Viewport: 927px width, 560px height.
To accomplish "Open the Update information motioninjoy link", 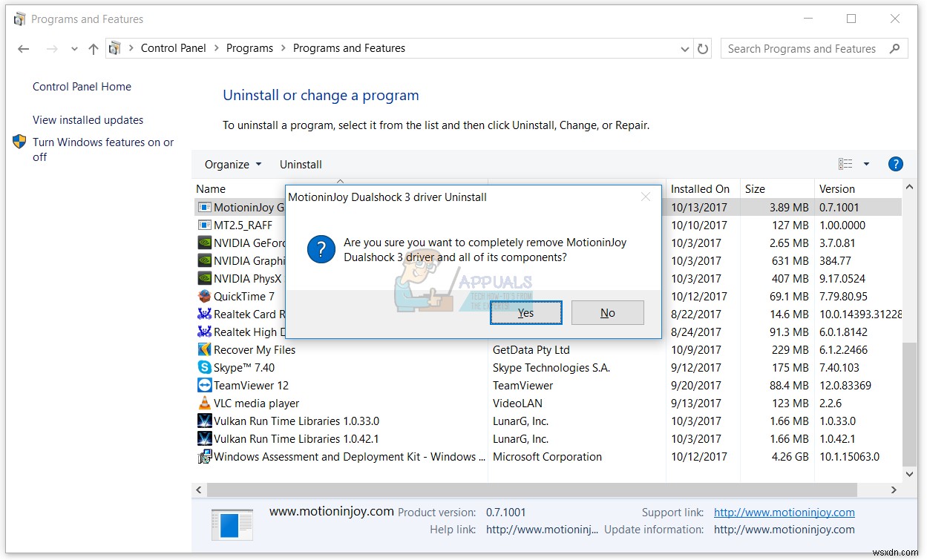I will pyautogui.click(x=784, y=530).
